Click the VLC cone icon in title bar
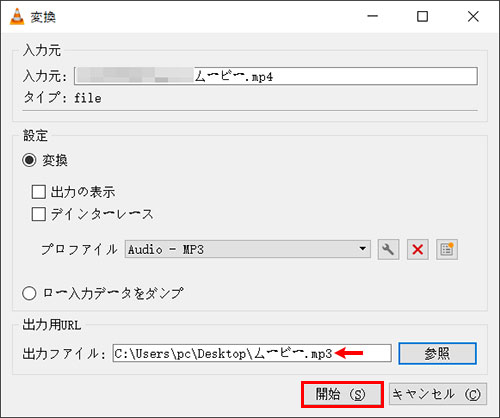 coord(17,17)
